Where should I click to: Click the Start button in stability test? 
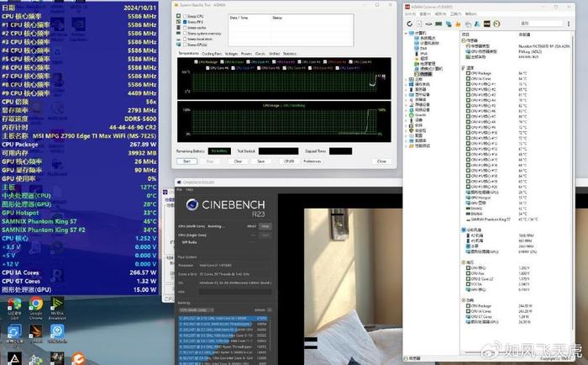point(186,161)
